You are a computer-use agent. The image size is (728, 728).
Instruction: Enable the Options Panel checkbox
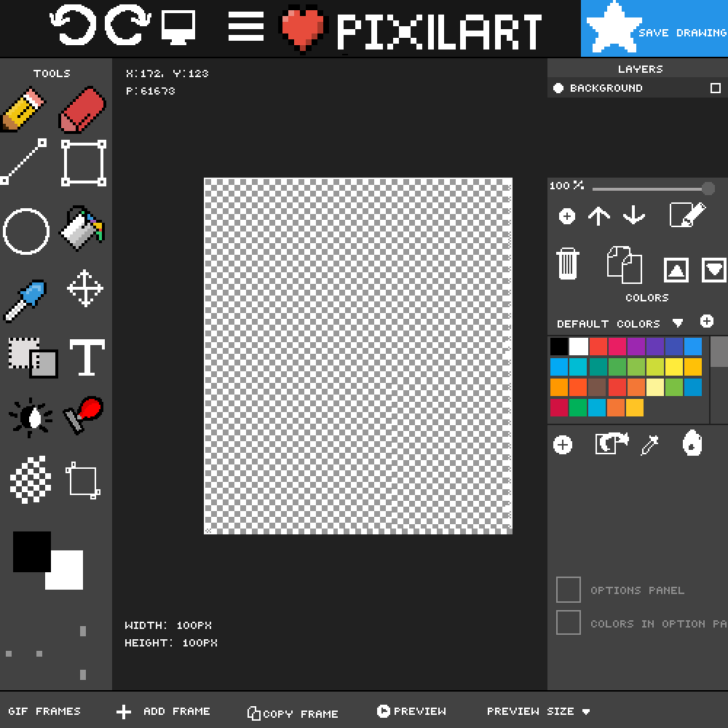pyautogui.click(x=569, y=590)
